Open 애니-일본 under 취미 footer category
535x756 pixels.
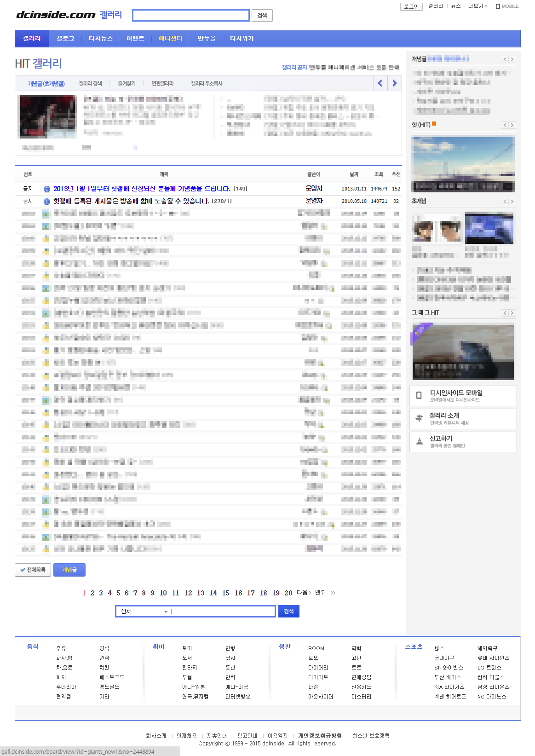194,687
